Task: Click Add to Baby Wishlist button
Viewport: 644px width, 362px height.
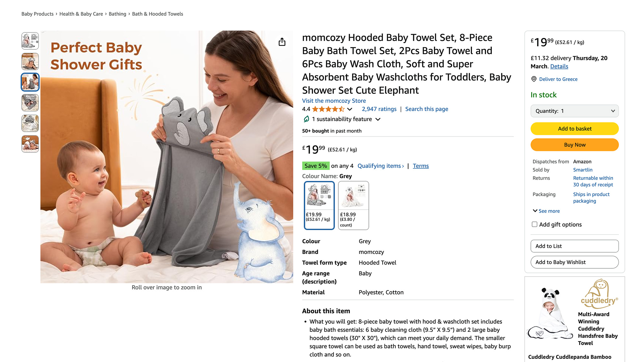Action: click(575, 262)
